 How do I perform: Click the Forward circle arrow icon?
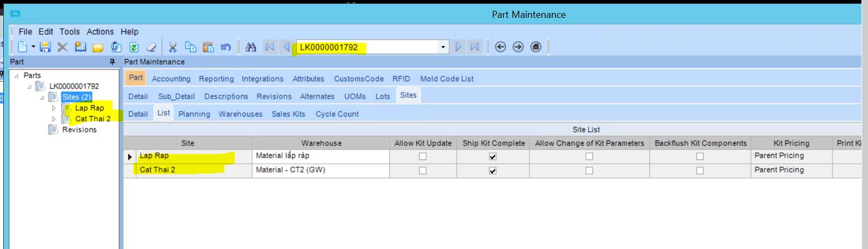pyautogui.click(x=518, y=47)
